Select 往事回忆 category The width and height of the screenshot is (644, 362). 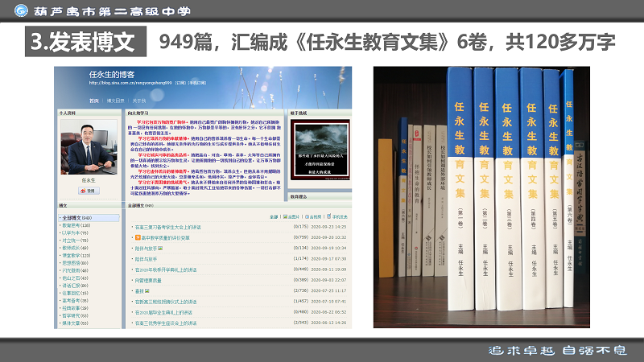pyautogui.click(x=75, y=293)
